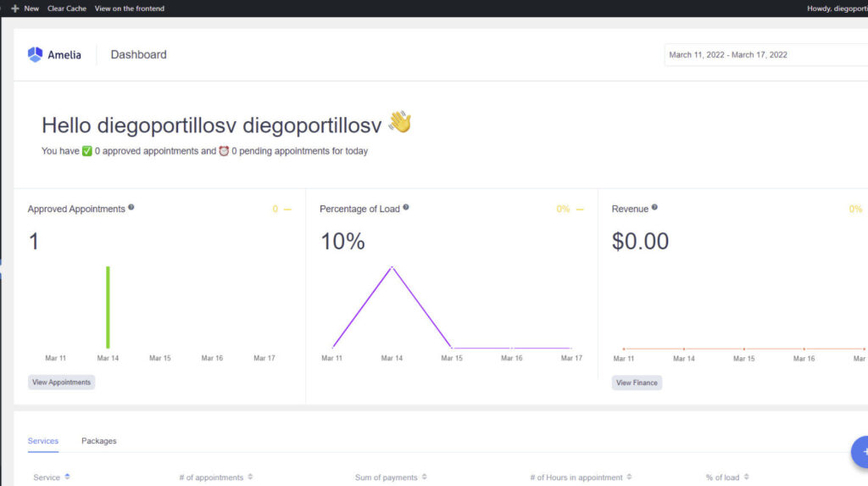Viewport: 868px width, 486px height.
Task: Click the Mar 11 revenue chart point
Action: coord(624,349)
